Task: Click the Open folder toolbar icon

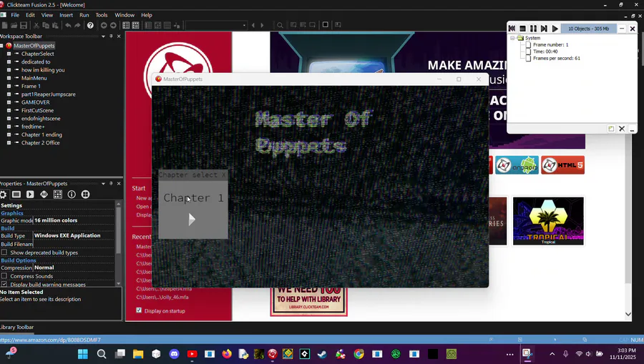Action: (x=14, y=26)
